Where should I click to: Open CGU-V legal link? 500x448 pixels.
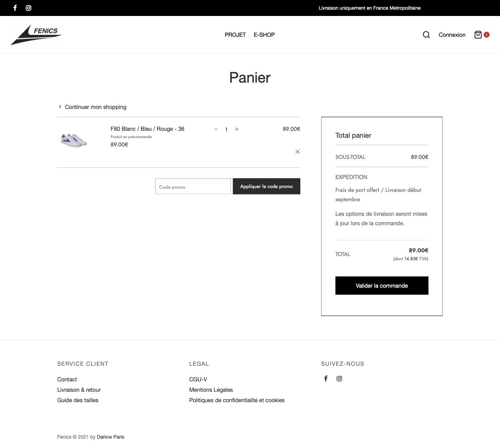(198, 379)
